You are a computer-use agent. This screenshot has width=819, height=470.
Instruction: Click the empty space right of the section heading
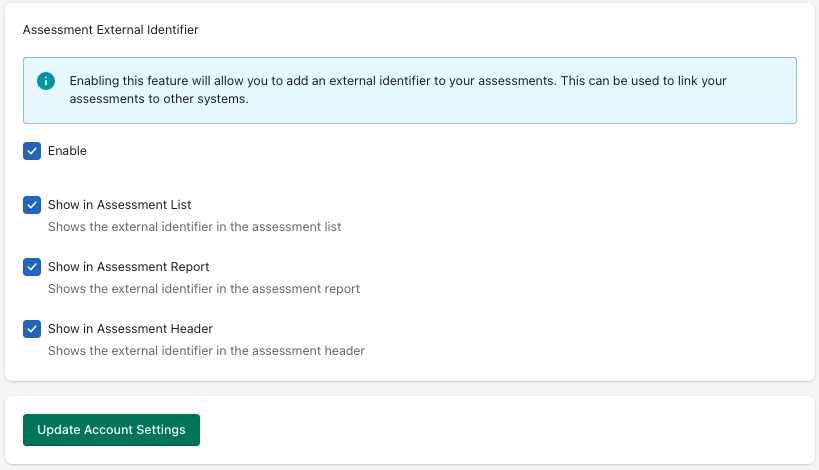click(x=500, y=30)
